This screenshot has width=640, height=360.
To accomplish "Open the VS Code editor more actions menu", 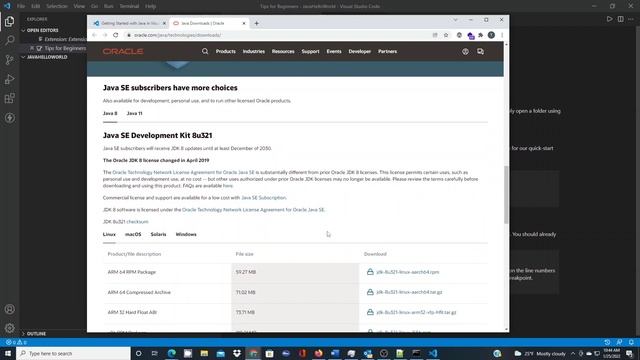I will (631, 19).
